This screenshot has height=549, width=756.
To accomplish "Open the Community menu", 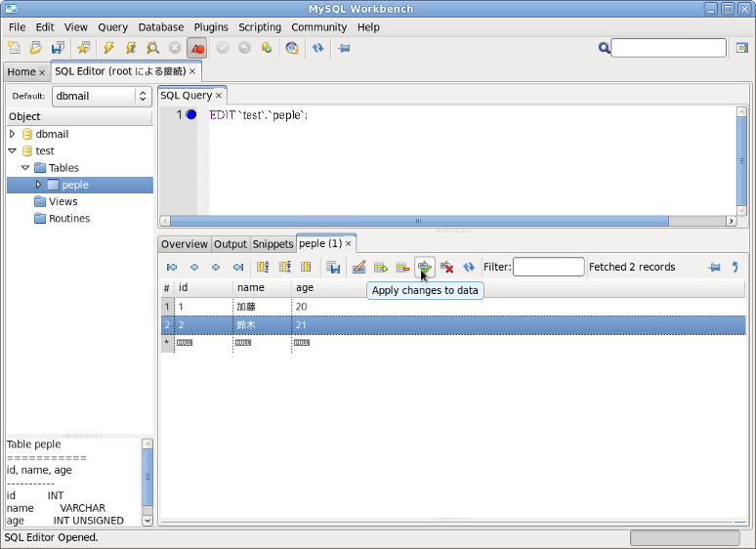I will pyautogui.click(x=319, y=27).
